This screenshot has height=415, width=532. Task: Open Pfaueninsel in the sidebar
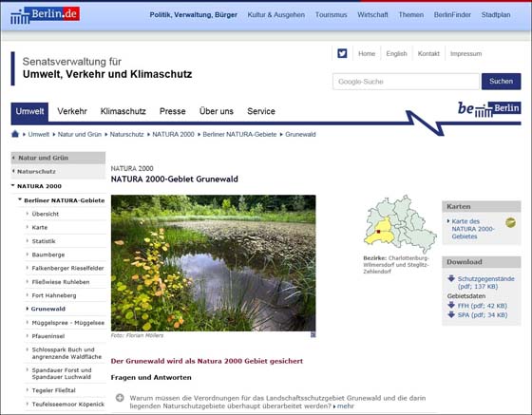pos(47,336)
